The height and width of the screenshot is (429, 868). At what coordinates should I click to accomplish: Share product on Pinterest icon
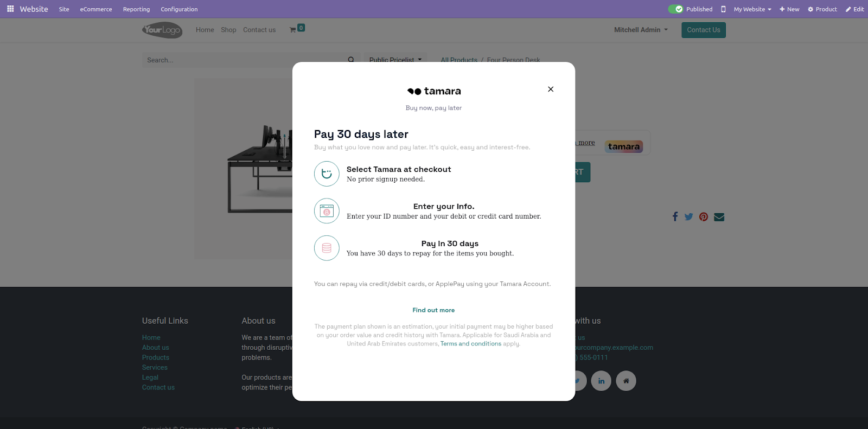tap(704, 216)
